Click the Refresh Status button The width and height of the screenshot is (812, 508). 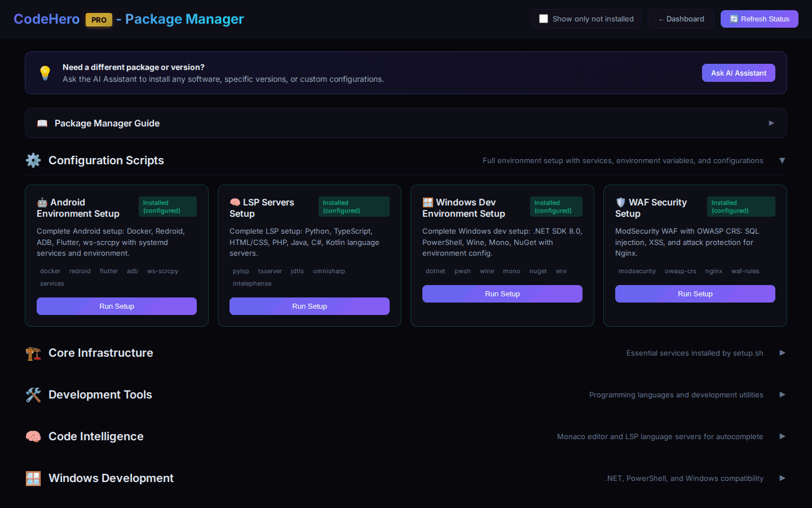[759, 19]
